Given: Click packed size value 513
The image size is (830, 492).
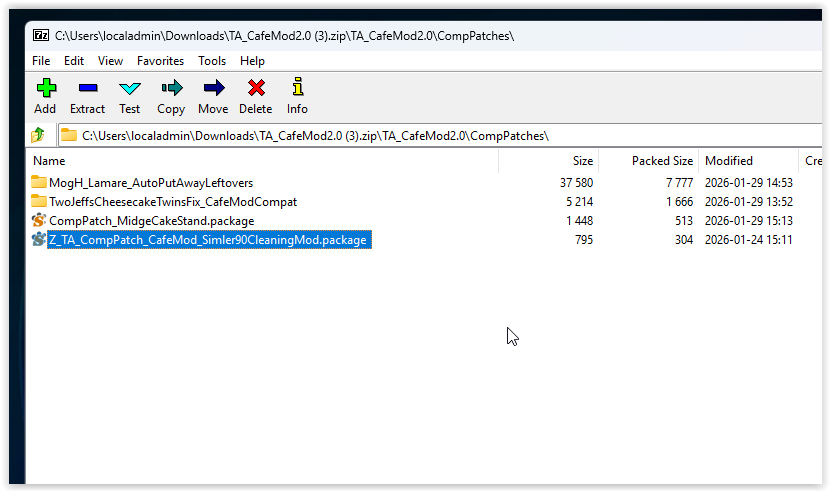Looking at the screenshot, I should (x=684, y=221).
